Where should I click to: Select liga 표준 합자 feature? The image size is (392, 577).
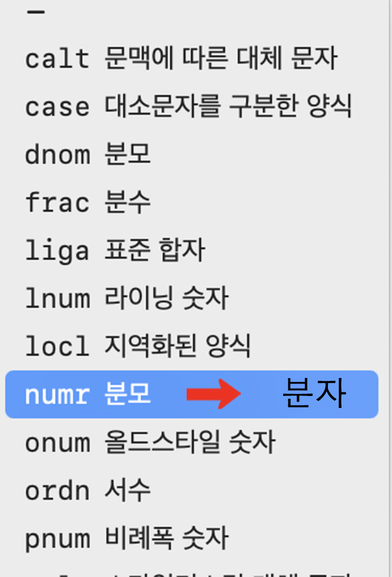tap(192, 250)
